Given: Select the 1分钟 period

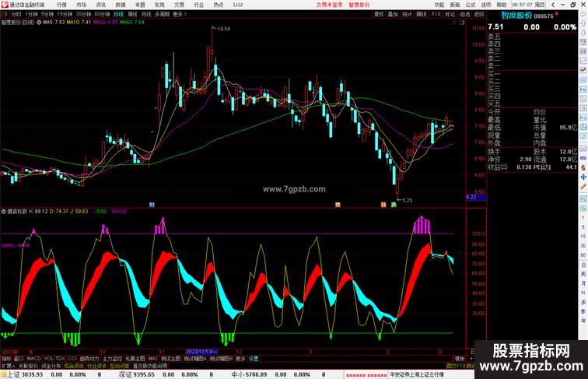Looking at the screenshot, I should click(x=31, y=14).
